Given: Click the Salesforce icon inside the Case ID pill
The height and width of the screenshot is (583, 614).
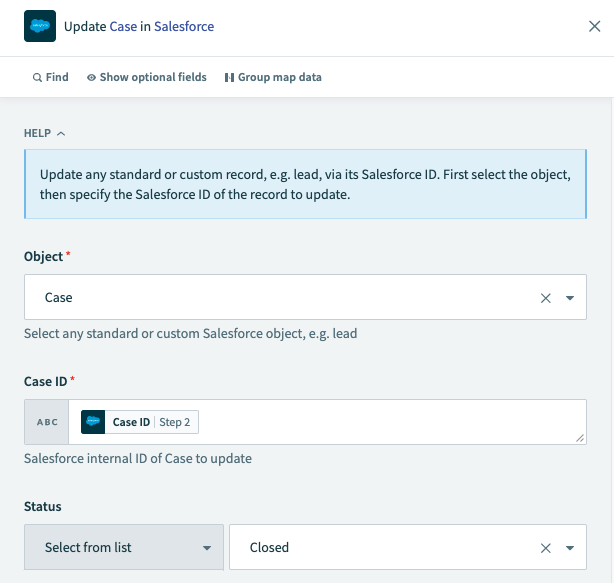Looking at the screenshot, I should click(95, 422).
